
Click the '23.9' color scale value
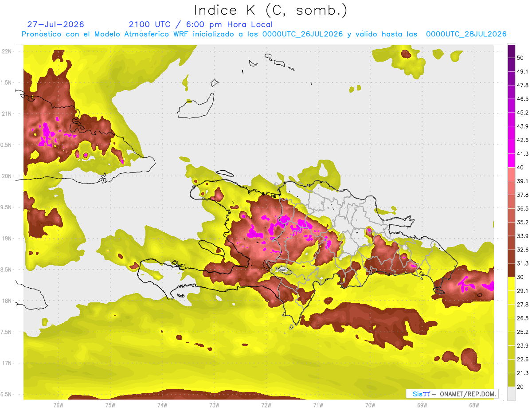click(523, 346)
